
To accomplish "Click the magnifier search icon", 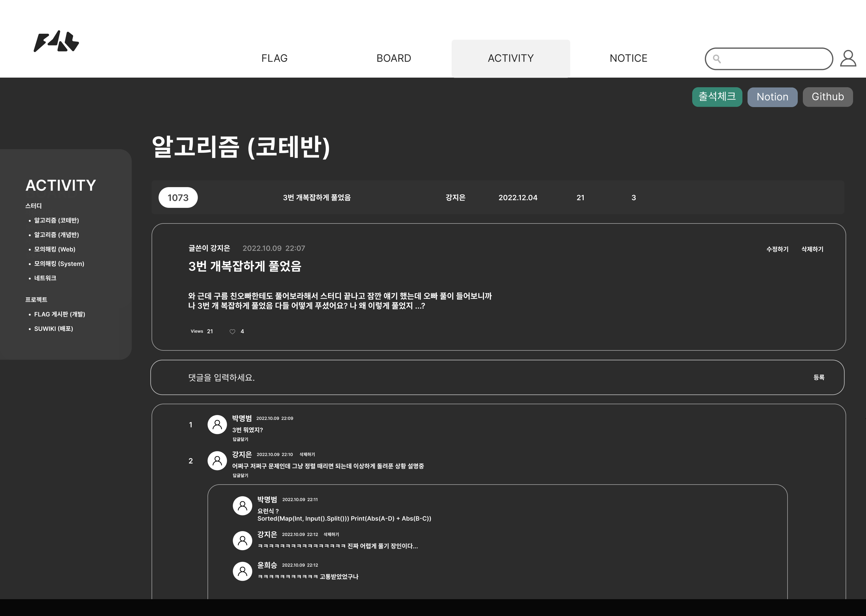I will 717,58.
